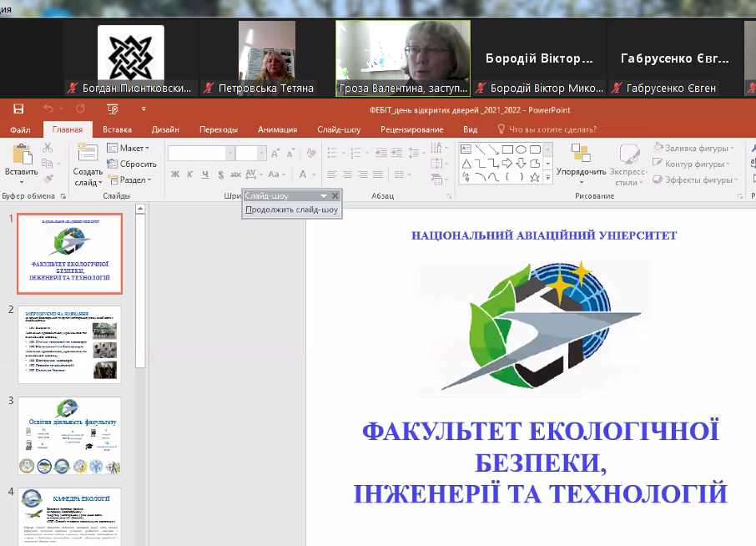This screenshot has width=756, height=546.
Task: Start slideshow from beginning via quick access icon
Action: 113,109
